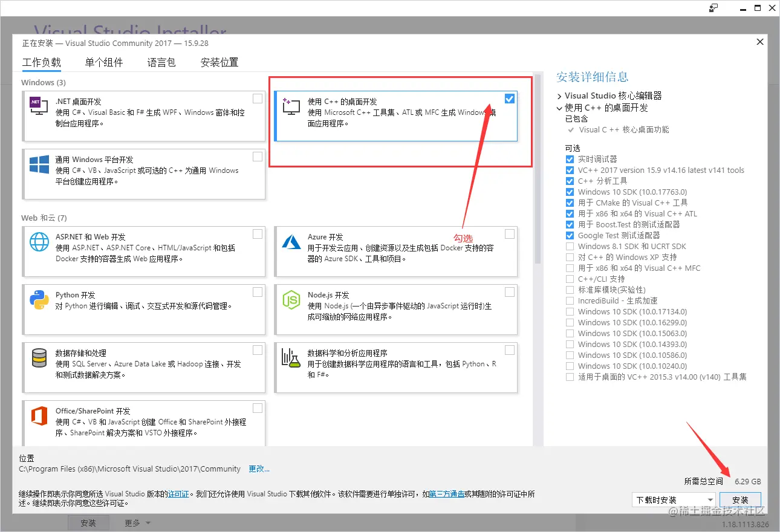Viewport: 780px width, 532px height.
Task: Uncheck Visual C++ ATL for x86 and x64
Action: pyautogui.click(x=570, y=213)
